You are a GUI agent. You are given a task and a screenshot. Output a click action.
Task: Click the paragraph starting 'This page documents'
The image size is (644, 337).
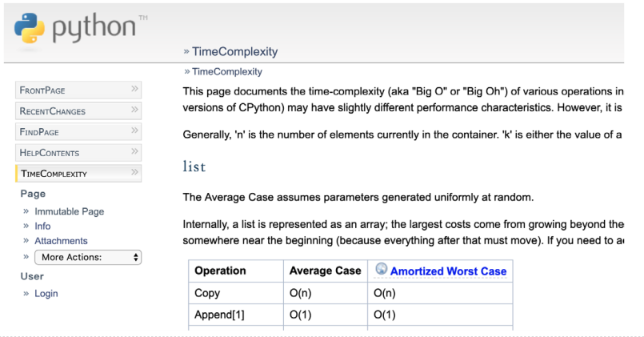403,99
